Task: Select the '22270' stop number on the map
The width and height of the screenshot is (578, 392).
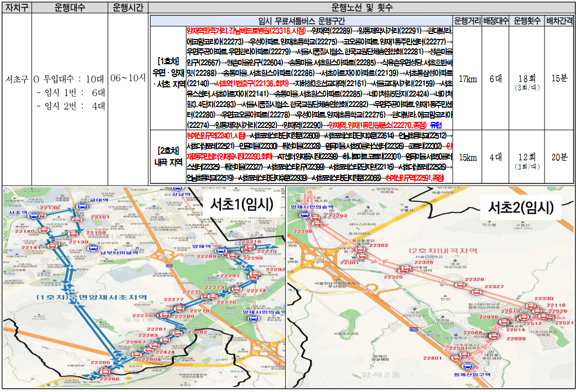Action: click(266, 251)
